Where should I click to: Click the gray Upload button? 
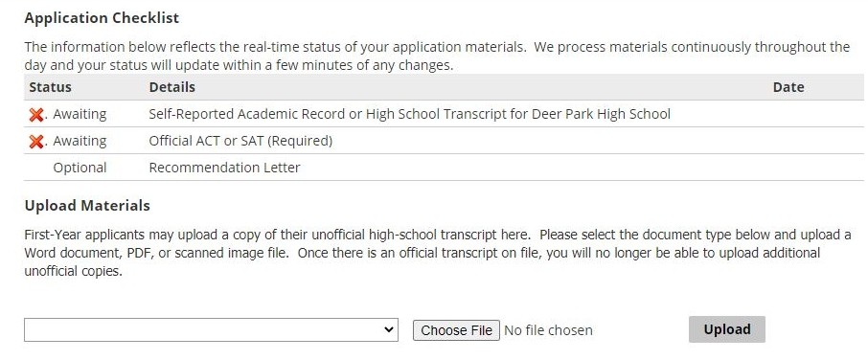coord(727,329)
